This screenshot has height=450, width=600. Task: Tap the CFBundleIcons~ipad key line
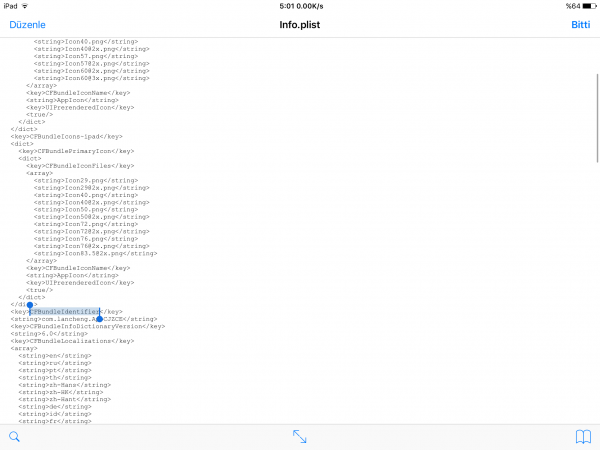(67, 137)
